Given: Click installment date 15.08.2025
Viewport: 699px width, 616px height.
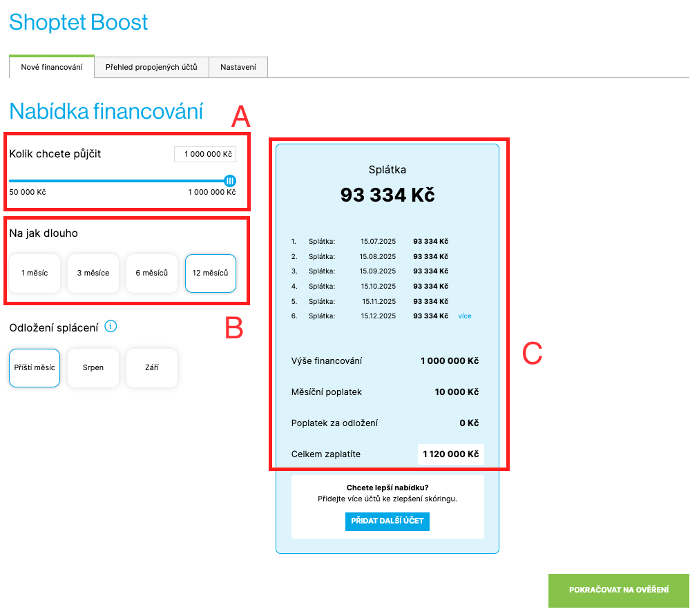Looking at the screenshot, I should pyautogui.click(x=378, y=257).
